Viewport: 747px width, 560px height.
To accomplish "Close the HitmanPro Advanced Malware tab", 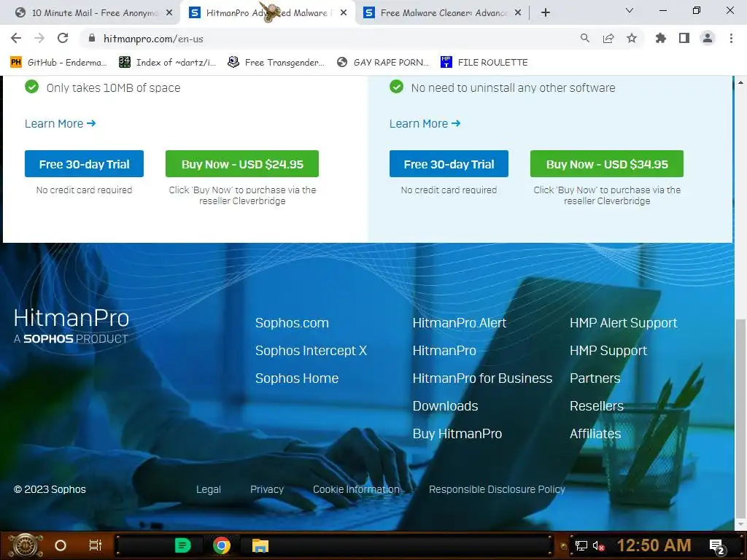I will [x=344, y=13].
